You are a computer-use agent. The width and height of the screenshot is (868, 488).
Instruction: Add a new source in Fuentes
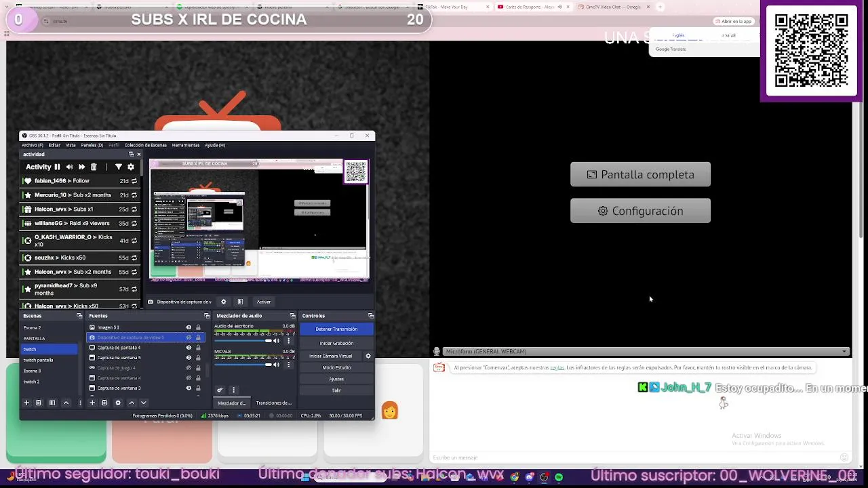92,403
